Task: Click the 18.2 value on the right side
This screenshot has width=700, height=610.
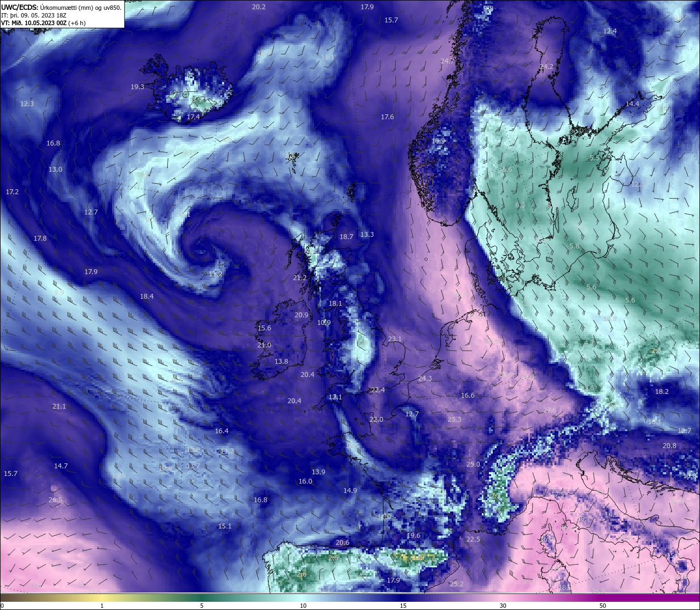Action: [662, 392]
